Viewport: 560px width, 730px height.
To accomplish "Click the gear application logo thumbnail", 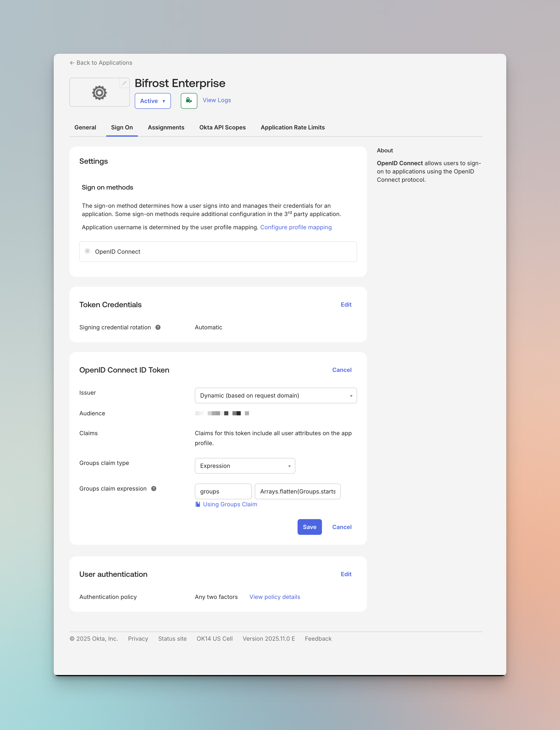I will 99,92.
